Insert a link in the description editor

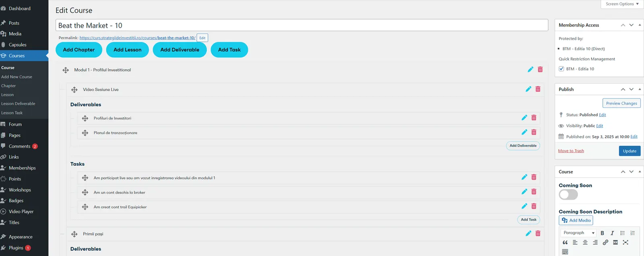pos(605,242)
